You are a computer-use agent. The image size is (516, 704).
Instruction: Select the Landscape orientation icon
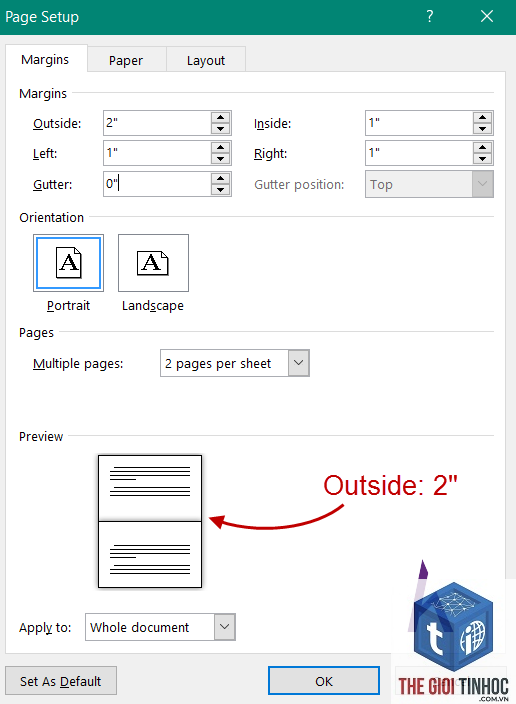(x=153, y=263)
